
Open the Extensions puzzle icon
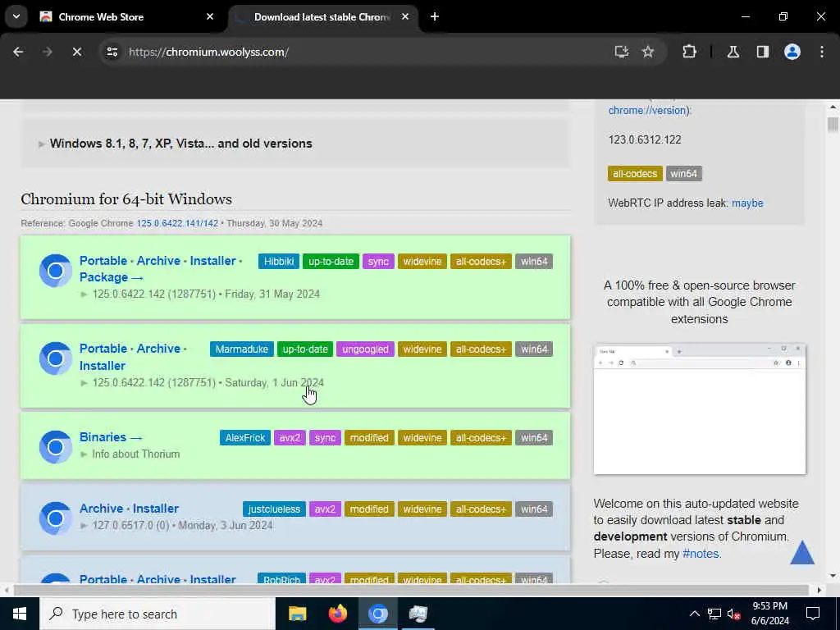(689, 52)
